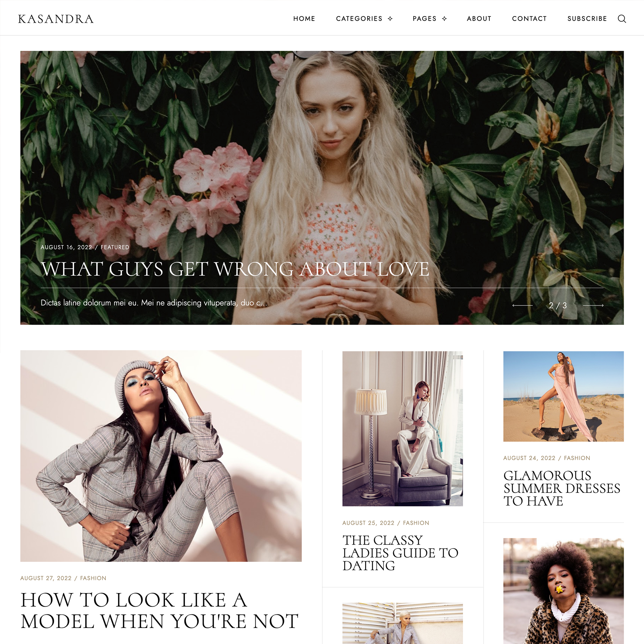Open the Categories menu

click(x=359, y=19)
